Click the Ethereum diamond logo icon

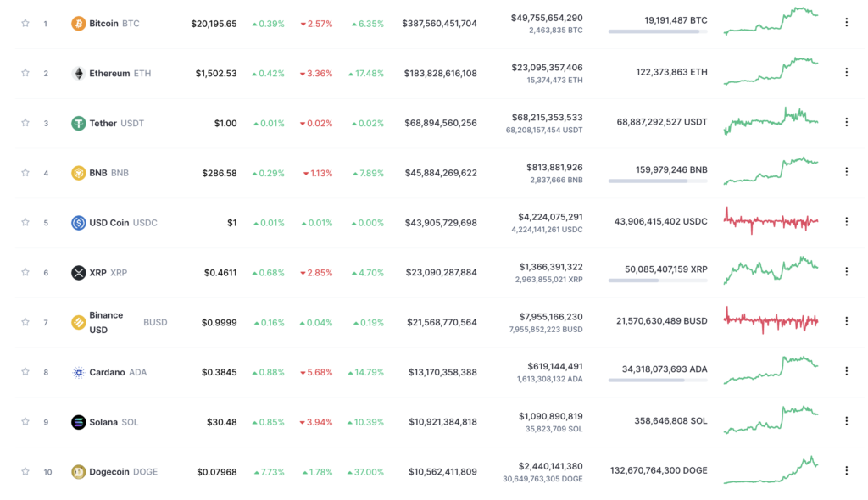79,74
